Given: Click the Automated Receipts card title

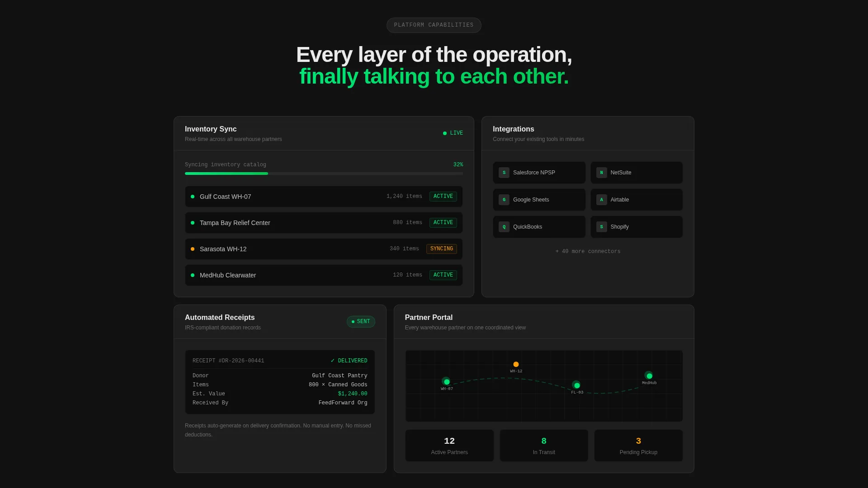Looking at the screenshot, I should pyautogui.click(x=220, y=318).
